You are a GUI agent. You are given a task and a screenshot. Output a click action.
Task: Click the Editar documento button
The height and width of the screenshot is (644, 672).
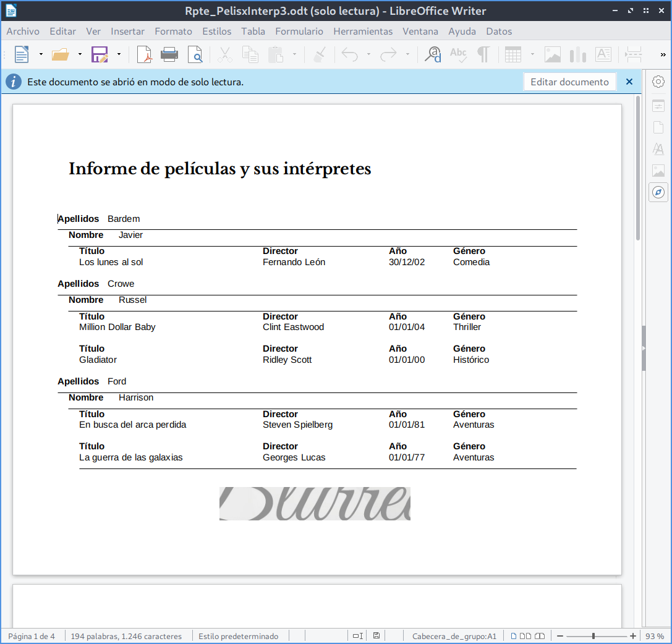569,82
